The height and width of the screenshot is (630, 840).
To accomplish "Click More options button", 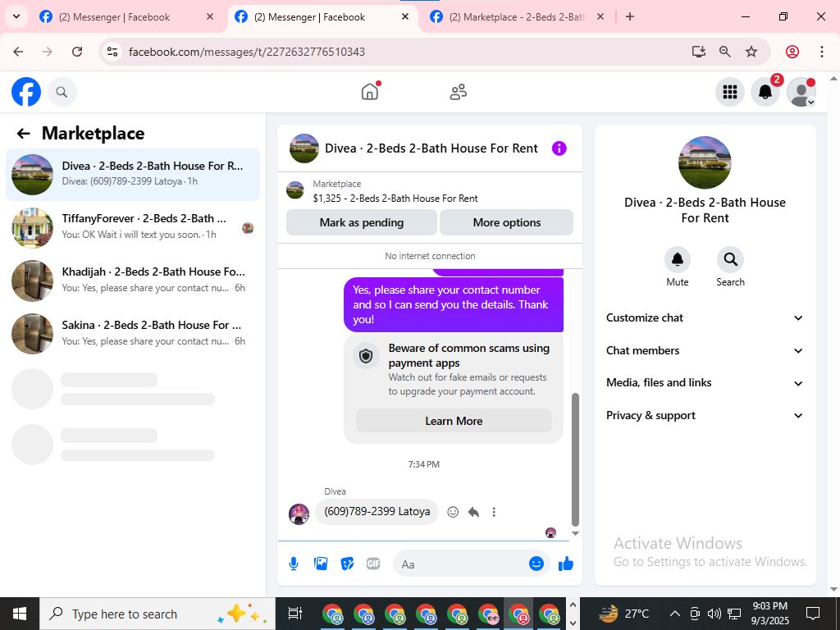I will (x=507, y=223).
